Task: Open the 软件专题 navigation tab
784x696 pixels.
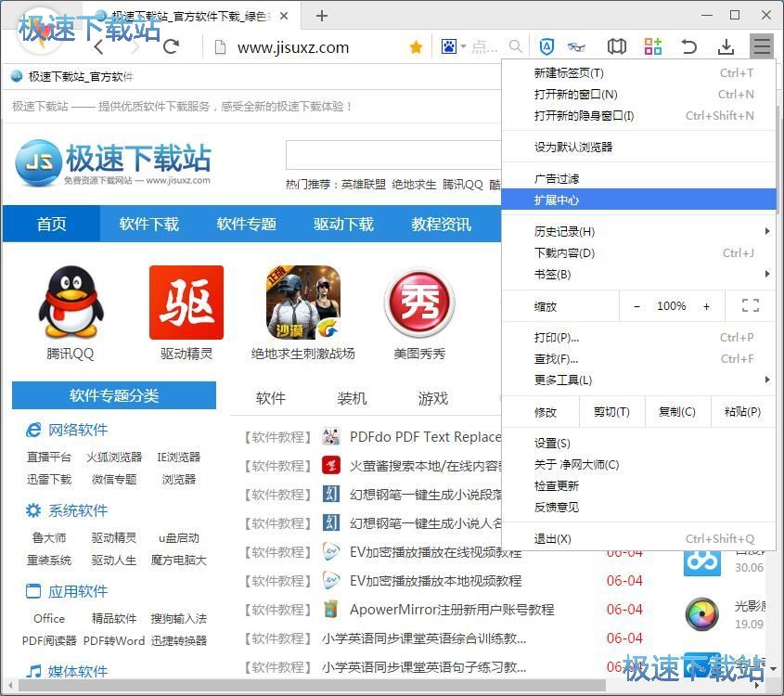Action: pyautogui.click(x=246, y=224)
